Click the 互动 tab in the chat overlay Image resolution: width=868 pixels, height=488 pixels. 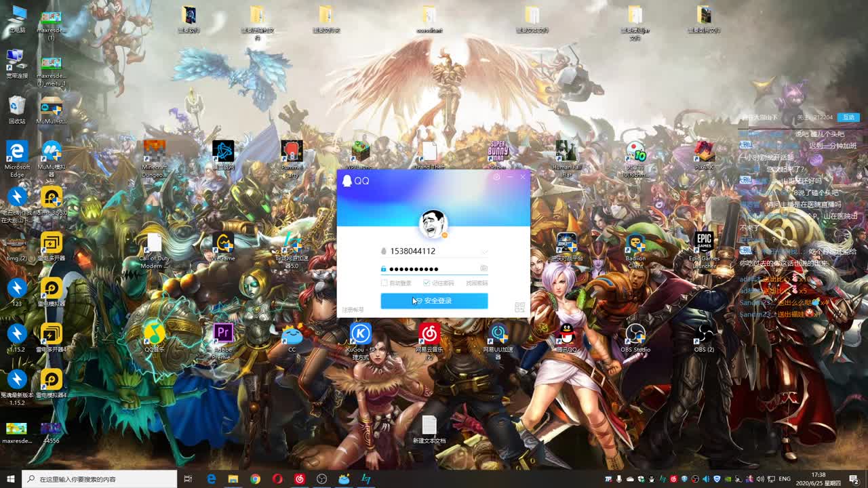pos(848,117)
